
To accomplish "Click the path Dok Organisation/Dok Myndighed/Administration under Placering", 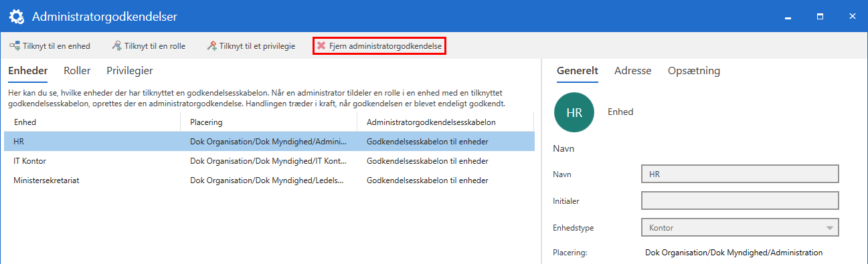I will point(733,253).
